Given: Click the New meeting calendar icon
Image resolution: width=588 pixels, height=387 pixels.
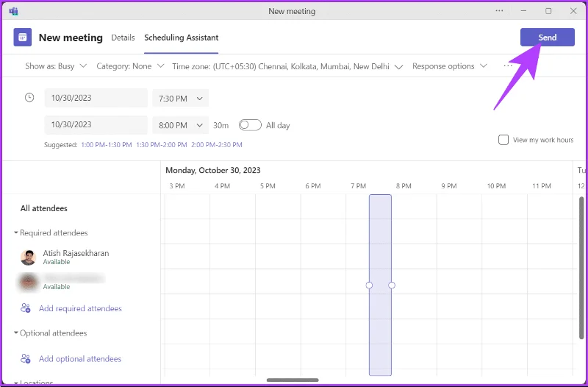Looking at the screenshot, I should click(x=23, y=38).
